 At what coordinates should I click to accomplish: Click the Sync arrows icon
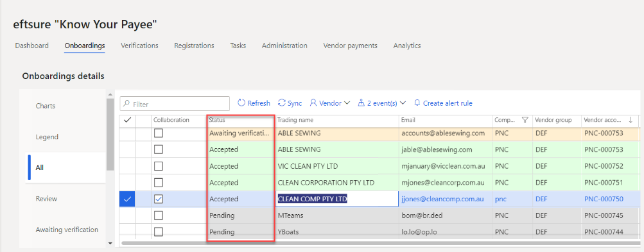point(282,103)
